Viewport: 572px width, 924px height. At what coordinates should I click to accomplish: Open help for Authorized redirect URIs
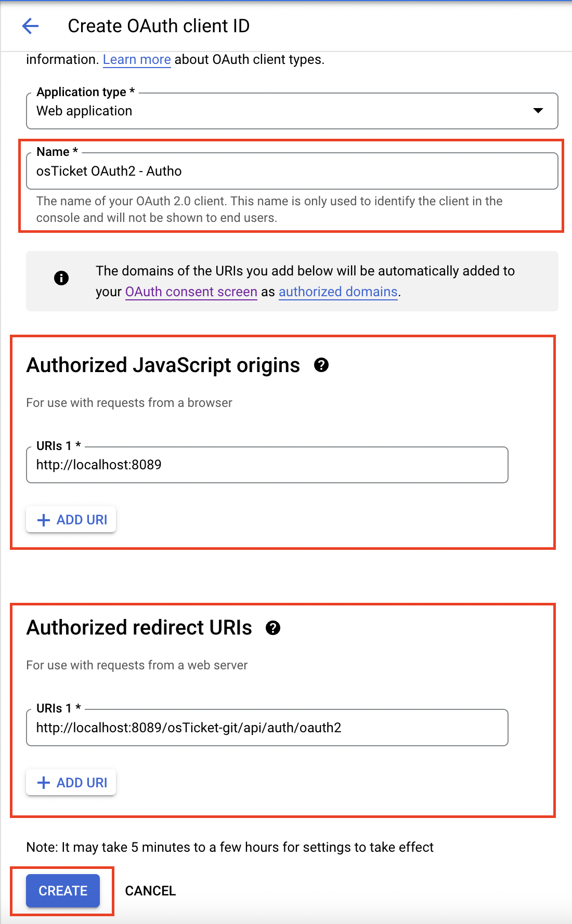[x=274, y=628]
